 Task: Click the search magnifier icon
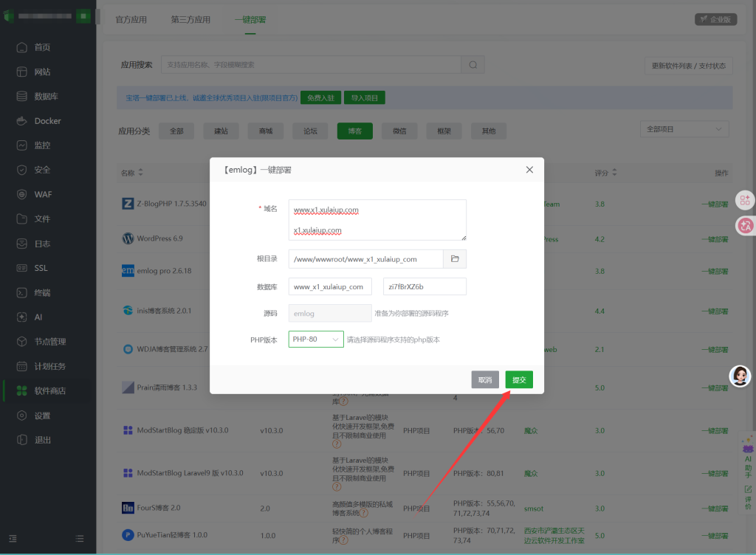click(x=473, y=64)
